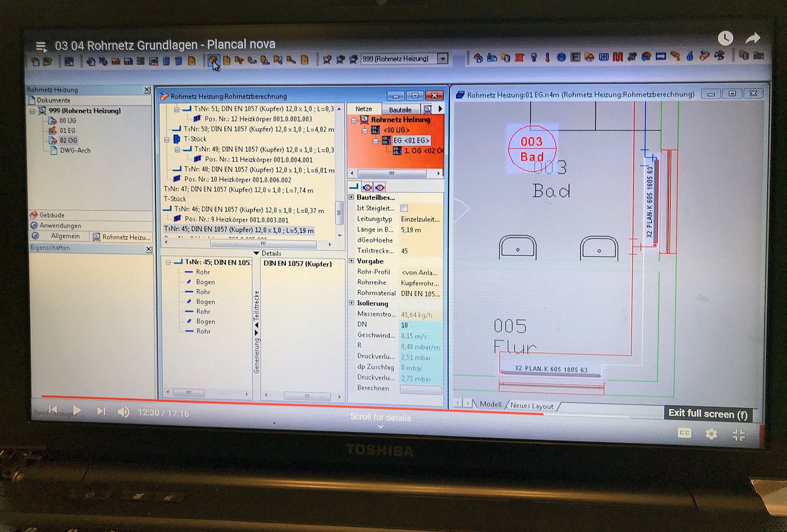Collapse the Details panel arrow
The image size is (787, 532).
256,253
